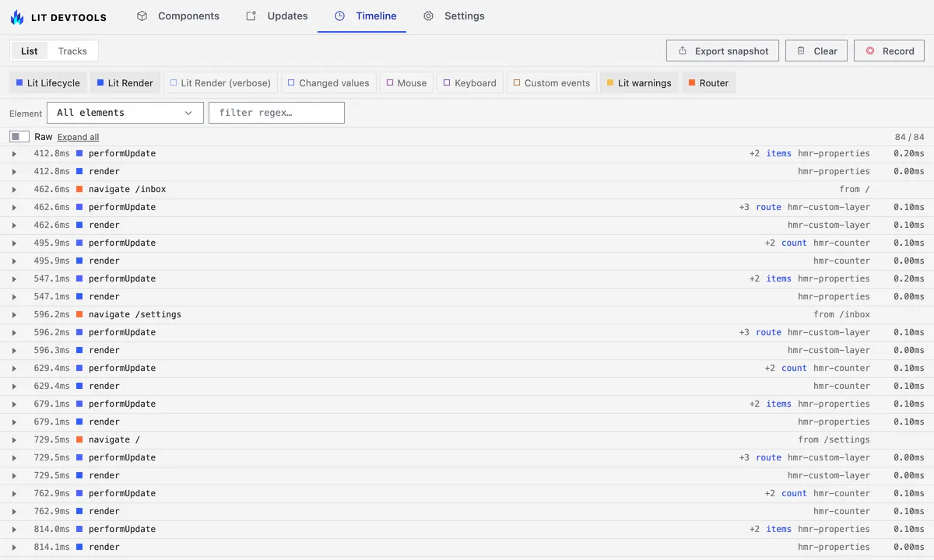This screenshot has height=560, width=934.
Task: Toggle Router filter
Action: click(708, 82)
